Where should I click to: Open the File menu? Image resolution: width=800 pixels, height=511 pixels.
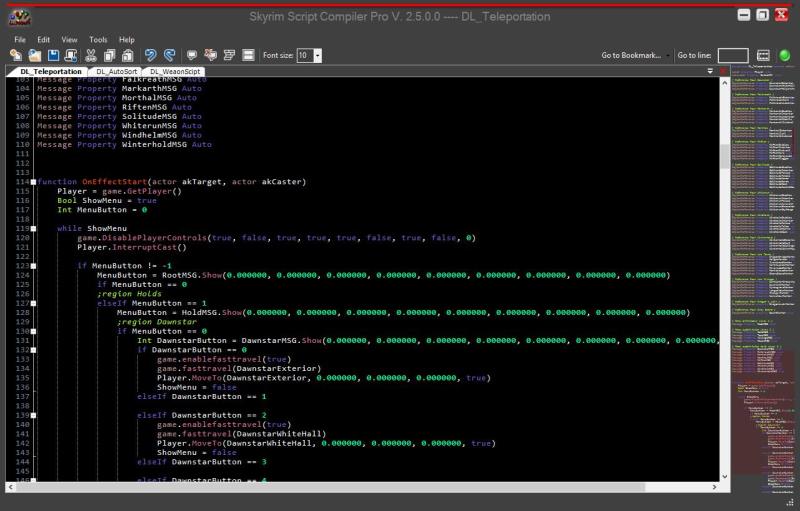20,39
